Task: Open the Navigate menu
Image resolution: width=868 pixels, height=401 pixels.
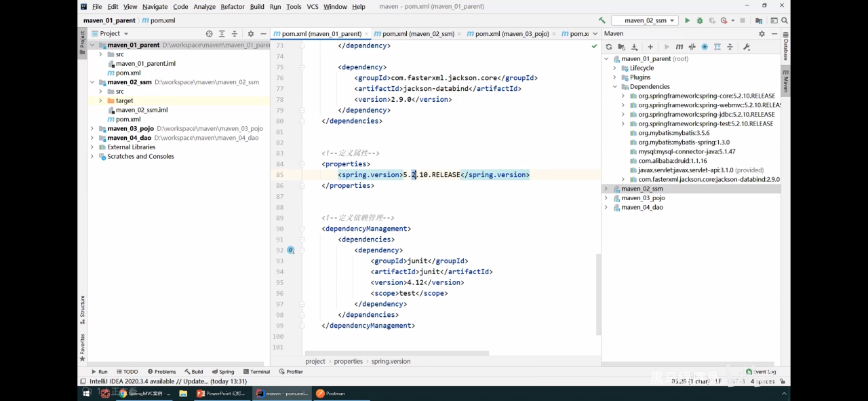Action: (x=155, y=7)
